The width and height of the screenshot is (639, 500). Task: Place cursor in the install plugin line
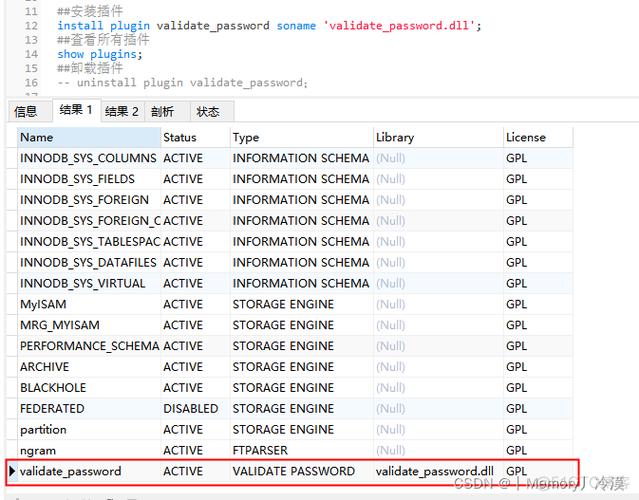(x=269, y=26)
